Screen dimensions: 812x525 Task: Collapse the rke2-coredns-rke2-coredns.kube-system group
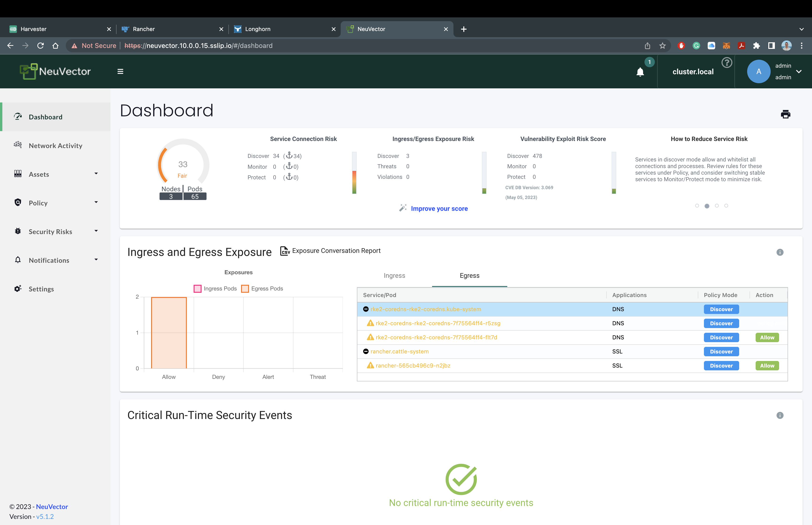[x=366, y=309]
